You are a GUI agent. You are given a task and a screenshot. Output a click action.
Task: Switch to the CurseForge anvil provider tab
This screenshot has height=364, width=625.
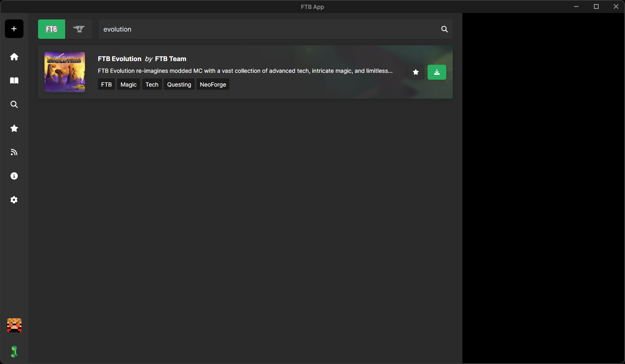(78, 29)
